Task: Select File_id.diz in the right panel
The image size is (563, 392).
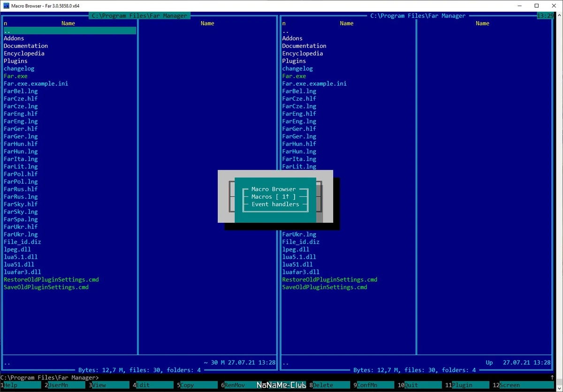Action: 301,242
